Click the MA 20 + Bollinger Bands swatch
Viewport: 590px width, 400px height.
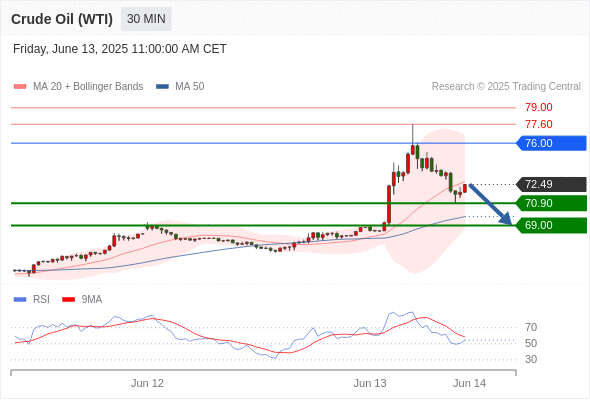point(20,87)
